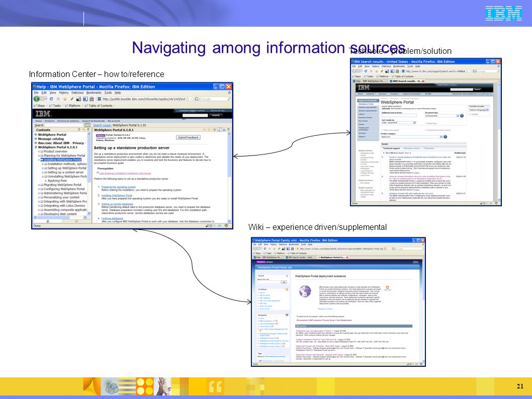
Task: Collapse Installing WebSphere Portal tree node
Action: click(x=39, y=159)
